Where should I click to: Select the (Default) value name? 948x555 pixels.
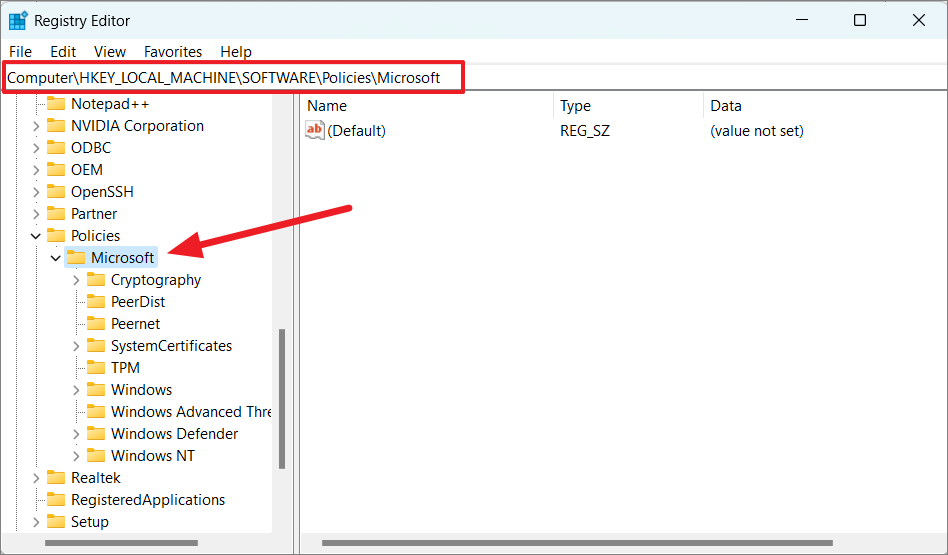pos(357,131)
